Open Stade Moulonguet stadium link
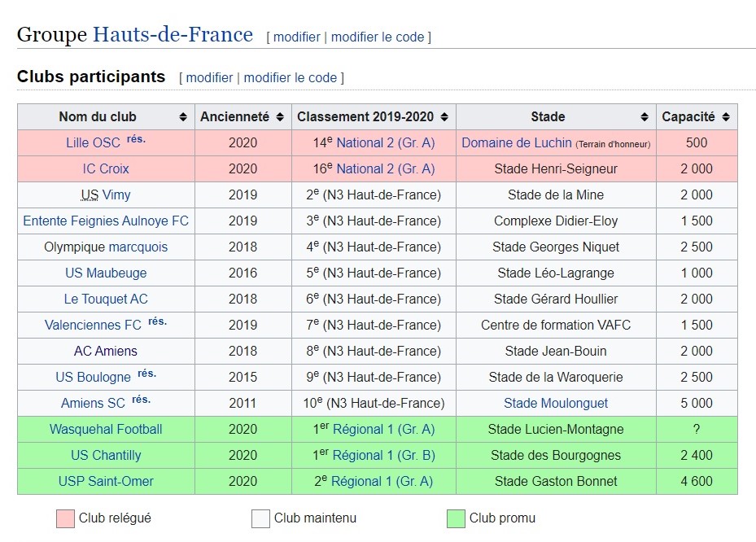The image size is (756, 542). click(x=556, y=404)
